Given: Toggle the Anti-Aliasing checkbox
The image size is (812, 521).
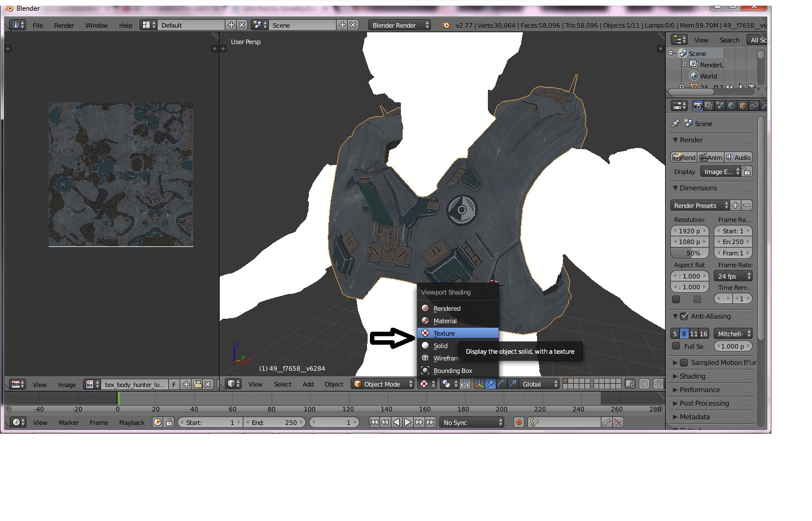Looking at the screenshot, I should (684, 316).
